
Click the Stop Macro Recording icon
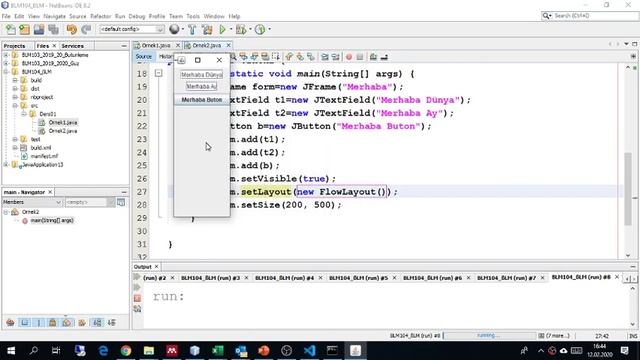tap(360, 57)
